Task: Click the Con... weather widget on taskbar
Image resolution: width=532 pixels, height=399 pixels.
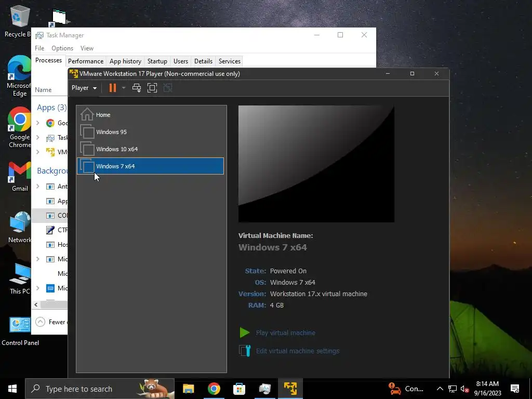Action: point(406,389)
